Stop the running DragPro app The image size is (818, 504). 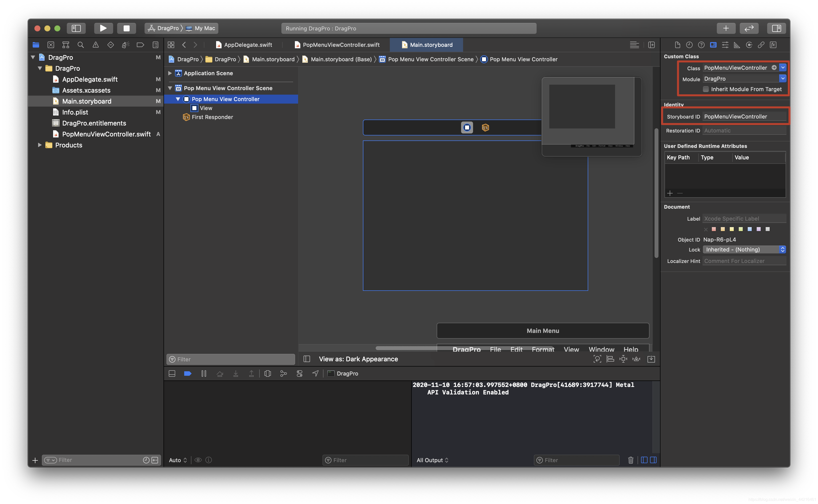pyautogui.click(x=126, y=28)
